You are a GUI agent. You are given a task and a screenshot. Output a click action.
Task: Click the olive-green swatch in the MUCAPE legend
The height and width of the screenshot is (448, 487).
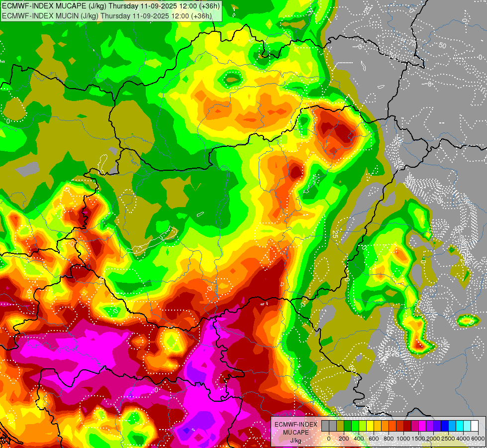tap(340, 426)
